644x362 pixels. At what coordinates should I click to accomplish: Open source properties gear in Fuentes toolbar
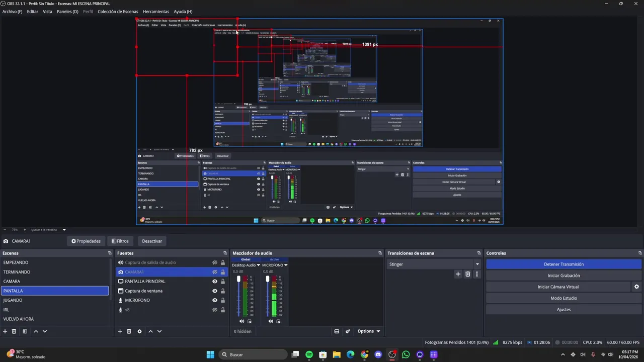[139, 331]
